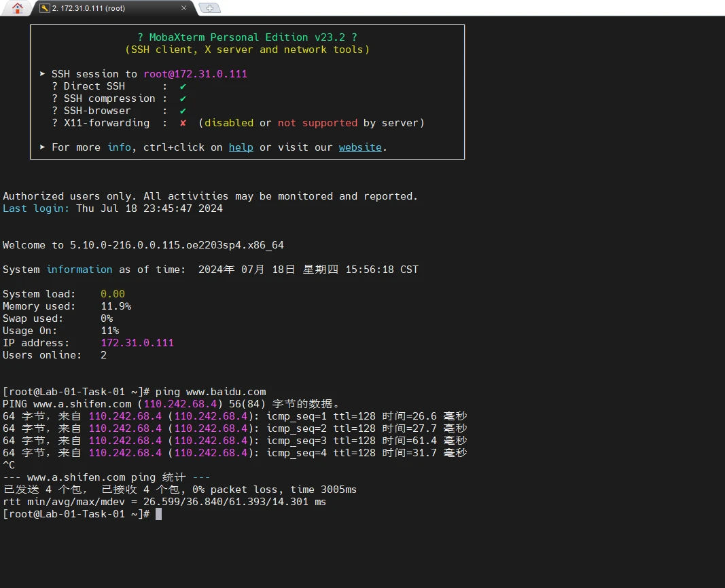Click arrow bullet beside For more info
This screenshot has height=588, width=725.
[43, 147]
